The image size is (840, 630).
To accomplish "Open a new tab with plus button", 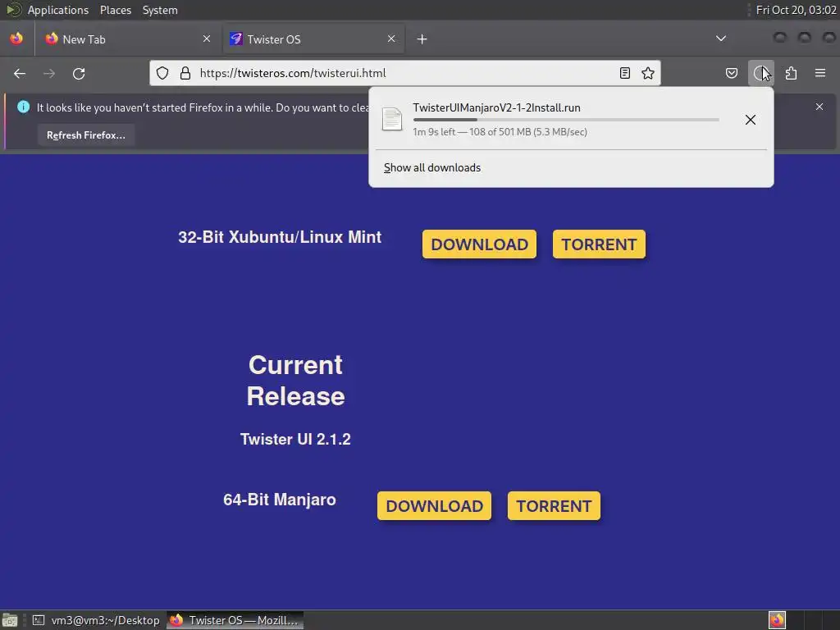I will point(422,39).
